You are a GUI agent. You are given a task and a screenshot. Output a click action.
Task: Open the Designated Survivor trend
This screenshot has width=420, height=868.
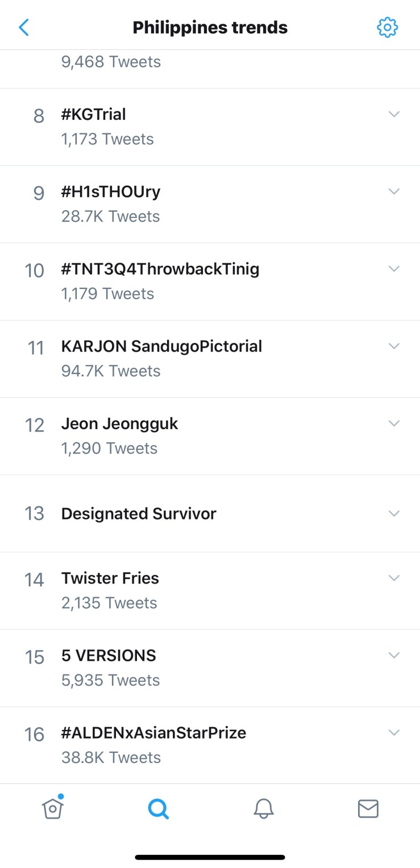pyautogui.click(x=139, y=514)
